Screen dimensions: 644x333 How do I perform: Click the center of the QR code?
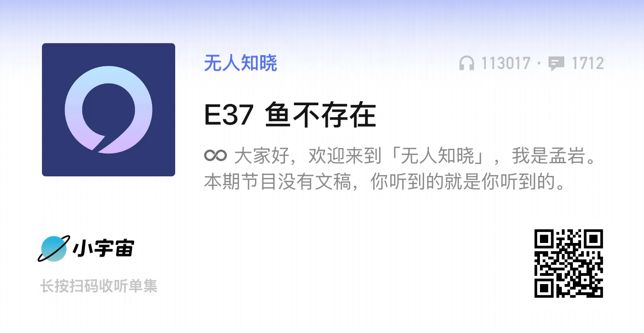pos(569,264)
